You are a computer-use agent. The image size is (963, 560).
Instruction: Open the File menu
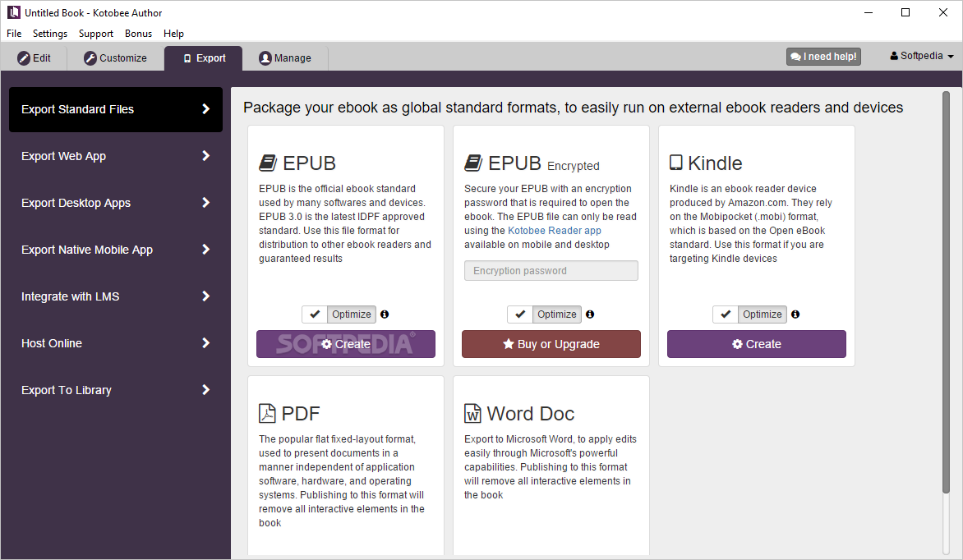pos(14,34)
